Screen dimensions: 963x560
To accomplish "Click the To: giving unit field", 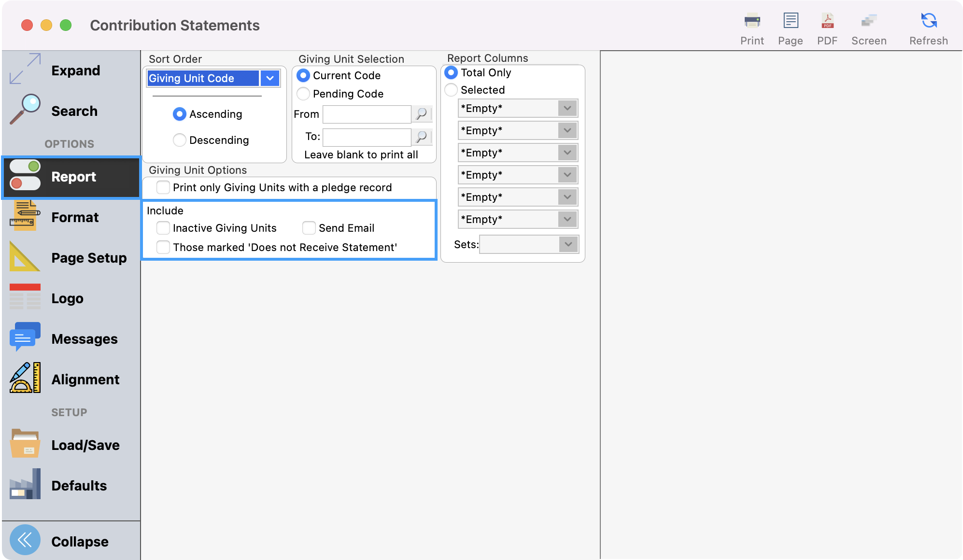I will coord(367,137).
